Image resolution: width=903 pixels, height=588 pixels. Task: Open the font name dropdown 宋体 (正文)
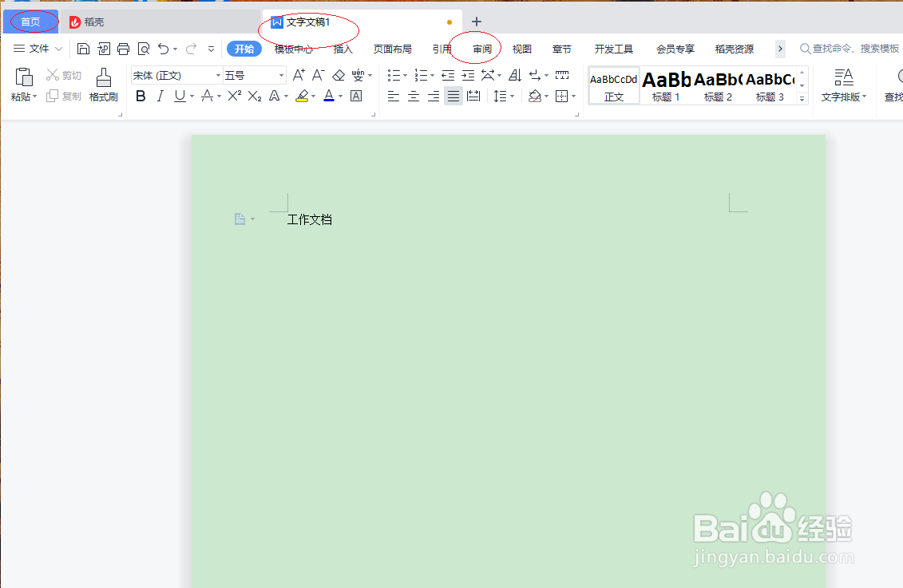coord(218,75)
